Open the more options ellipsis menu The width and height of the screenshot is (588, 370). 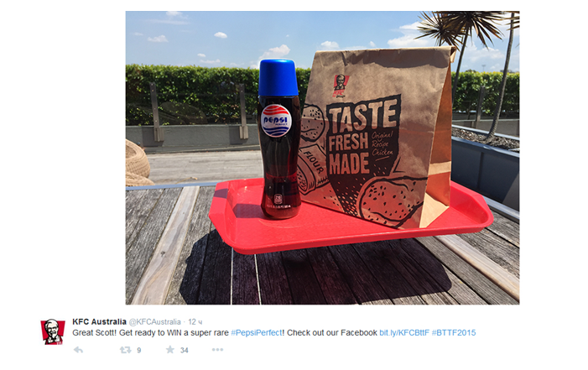coord(217,350)
